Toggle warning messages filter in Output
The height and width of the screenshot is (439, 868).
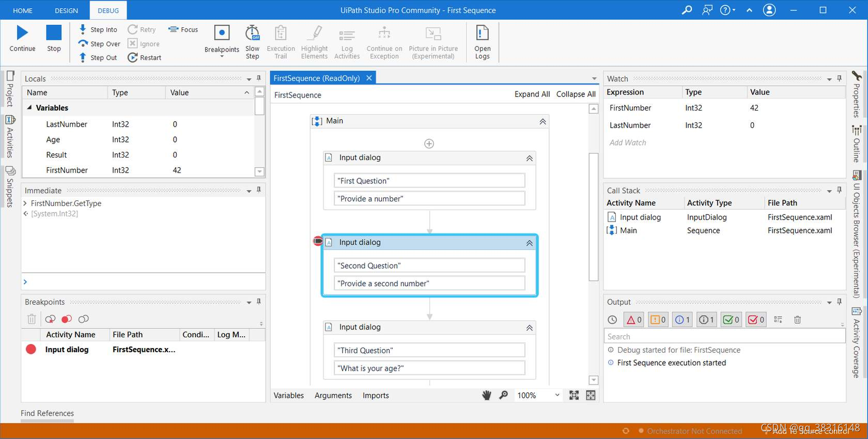(658, 320)
